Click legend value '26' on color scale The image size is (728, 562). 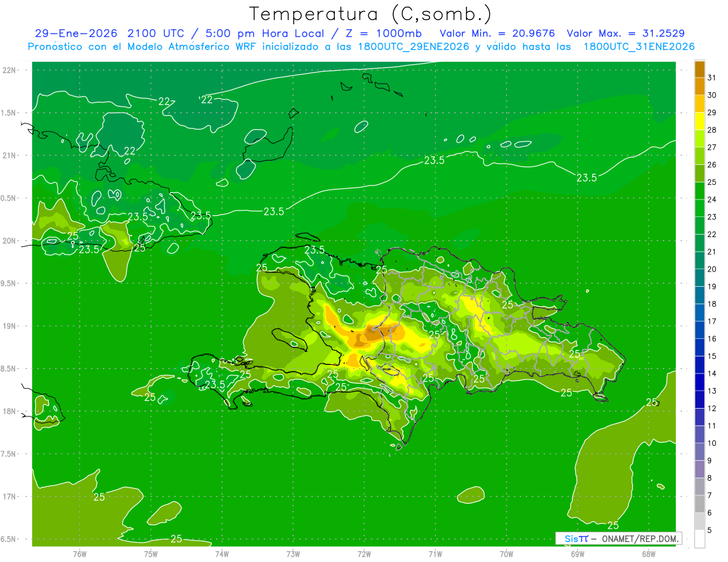point(712,165)
